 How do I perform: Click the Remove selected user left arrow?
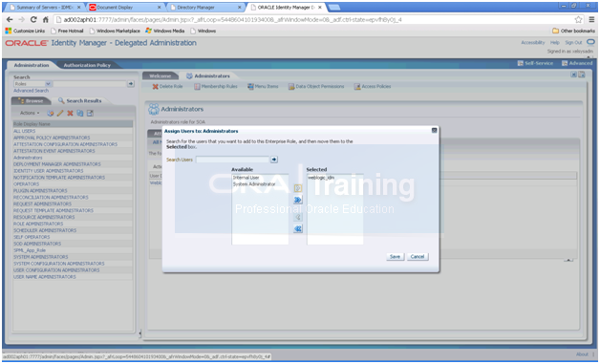tap(298, 218)
